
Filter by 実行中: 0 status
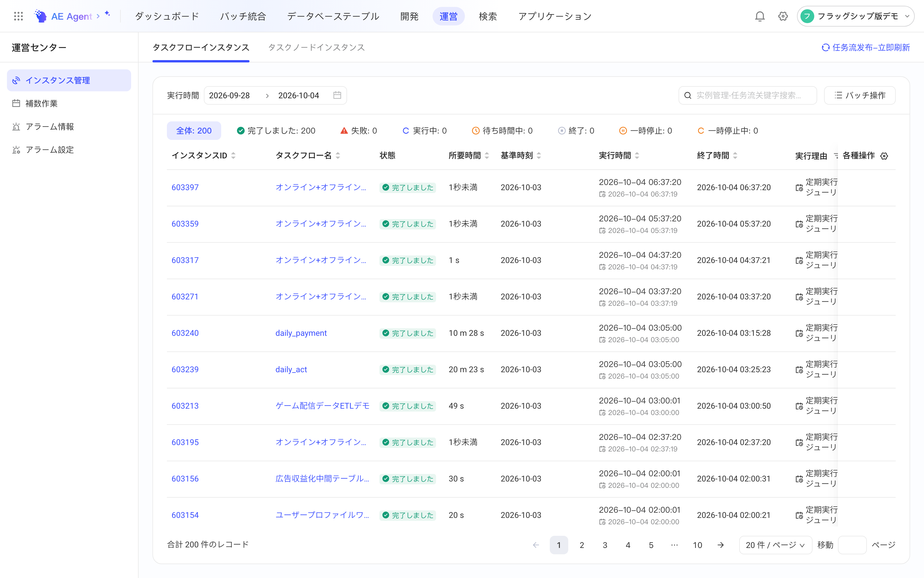pos(424,131)
